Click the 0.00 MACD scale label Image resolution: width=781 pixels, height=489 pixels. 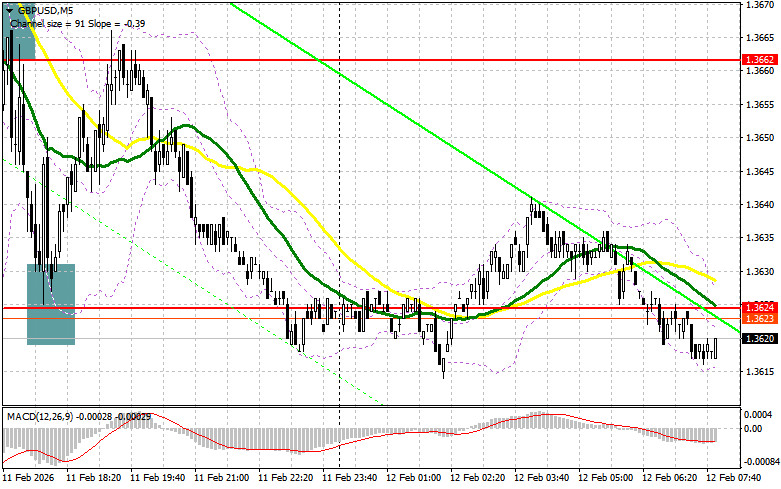pyautogui.click(x=754, y=428)
